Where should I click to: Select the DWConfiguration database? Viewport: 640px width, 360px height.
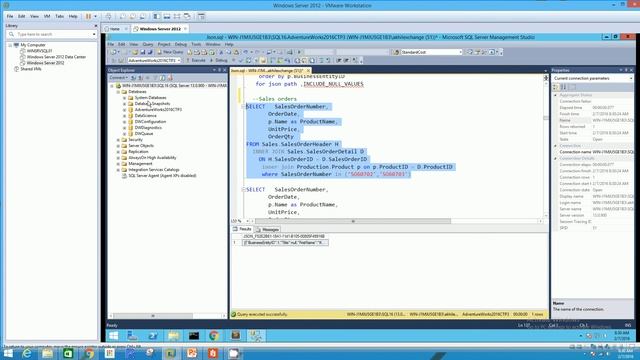(x=150, y=122)
